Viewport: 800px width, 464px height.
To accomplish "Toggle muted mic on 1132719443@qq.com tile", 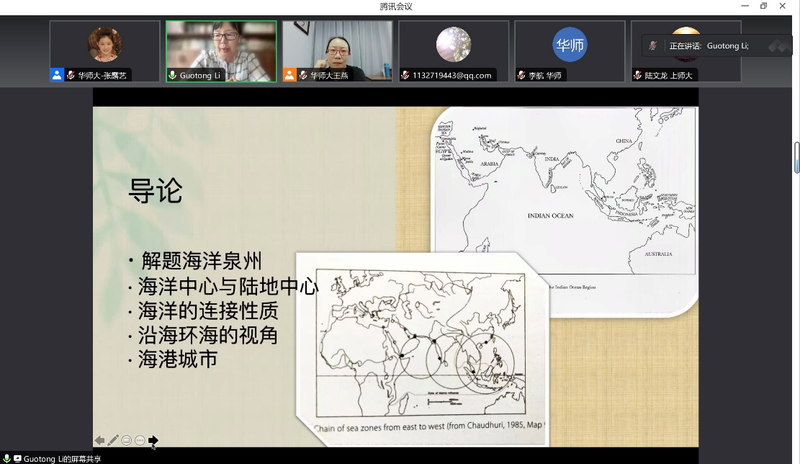I will 405,74.
